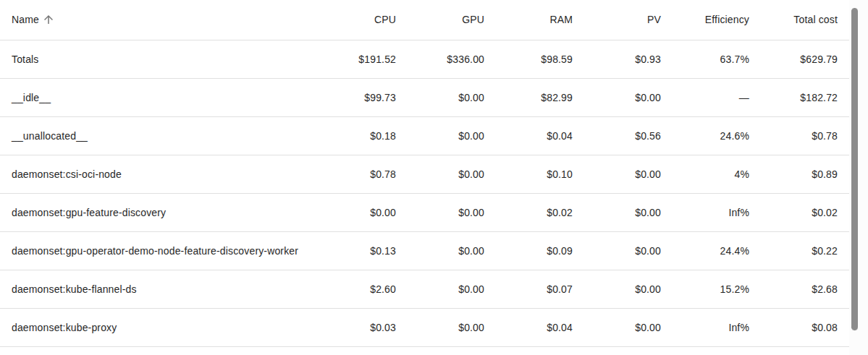Viewport: 868px width, 355px height.
Task: Click kube-flannel-ds efficiency 15.2%
Action: (735, 289)
